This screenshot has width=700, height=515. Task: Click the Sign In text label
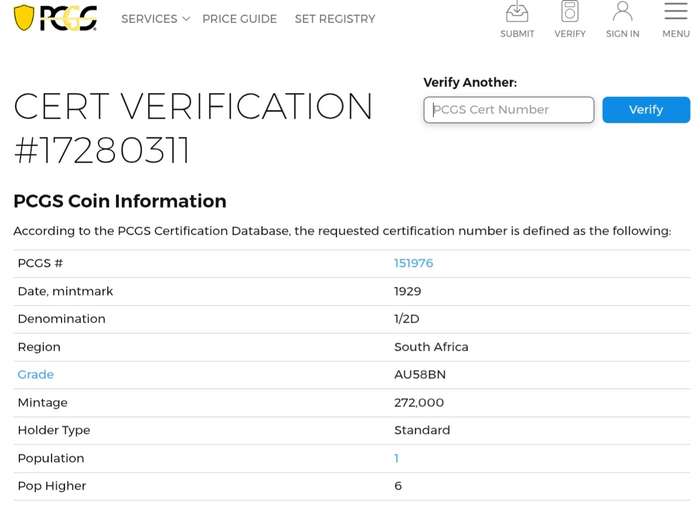pos(622,33)
